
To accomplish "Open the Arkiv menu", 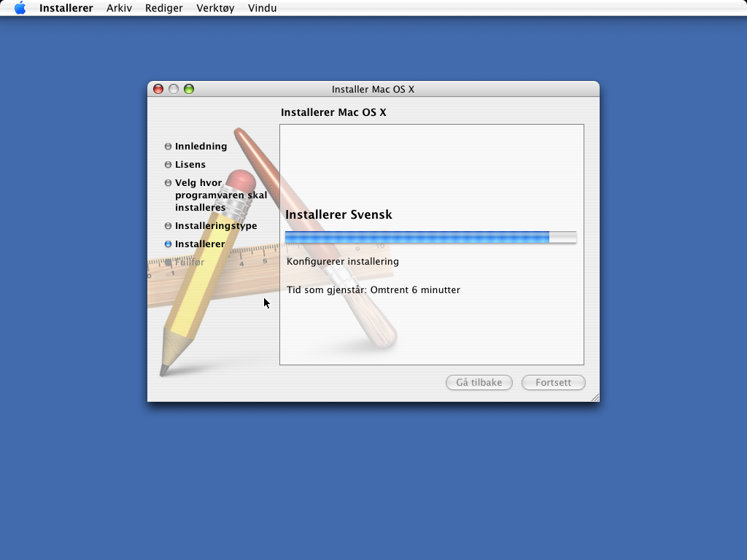I will (x=119, y=8).
